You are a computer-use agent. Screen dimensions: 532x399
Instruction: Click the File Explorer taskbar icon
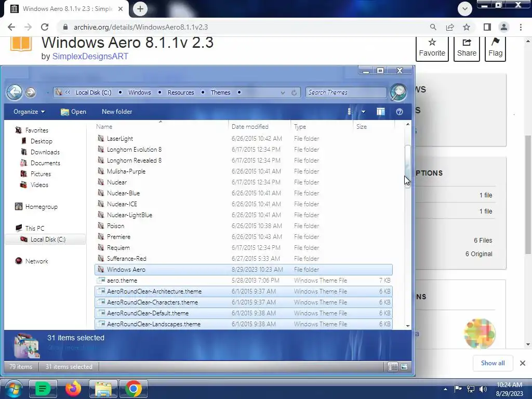103,389
